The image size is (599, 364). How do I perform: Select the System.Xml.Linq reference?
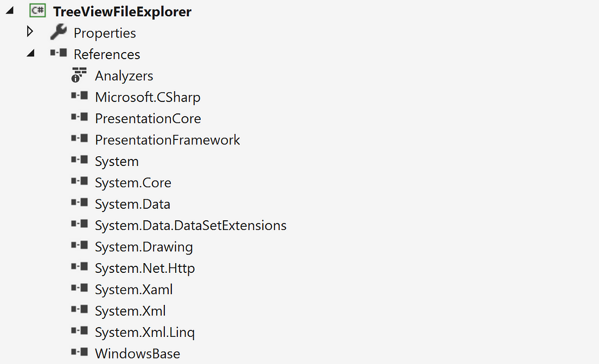tap(145, 333)
